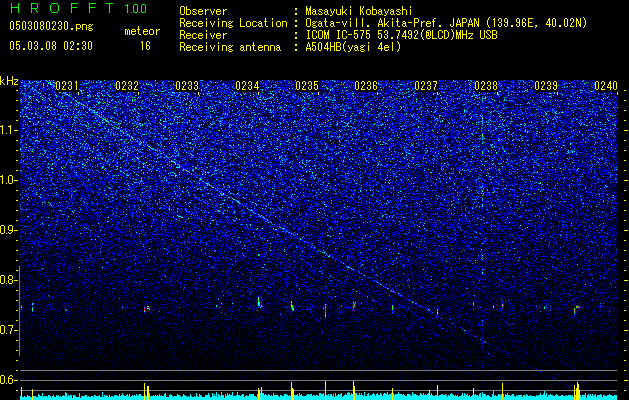
Task: Click the date stamp 05.03.08 02:30
Action: tap(51, 46)
